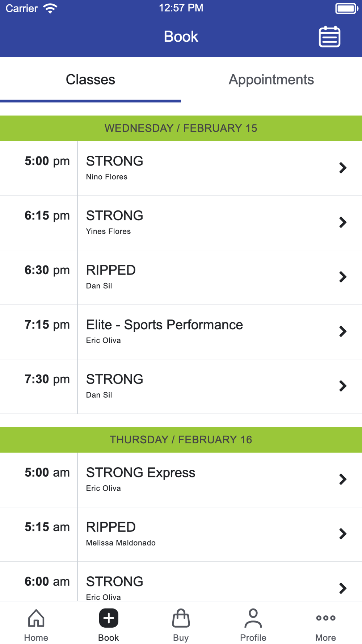The height and width of the screenshot is (644, 362).
Task: Open the calendar schedule icon in header
Action: [329, 37]
